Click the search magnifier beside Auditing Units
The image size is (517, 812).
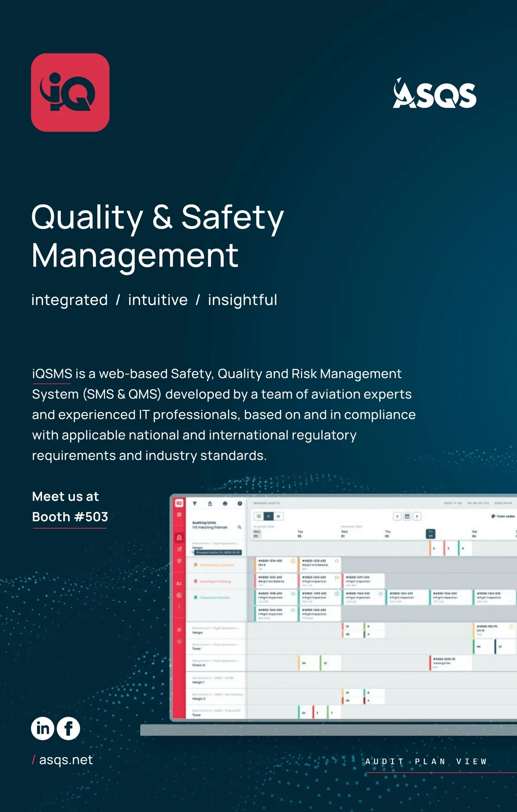pos(240,527)
